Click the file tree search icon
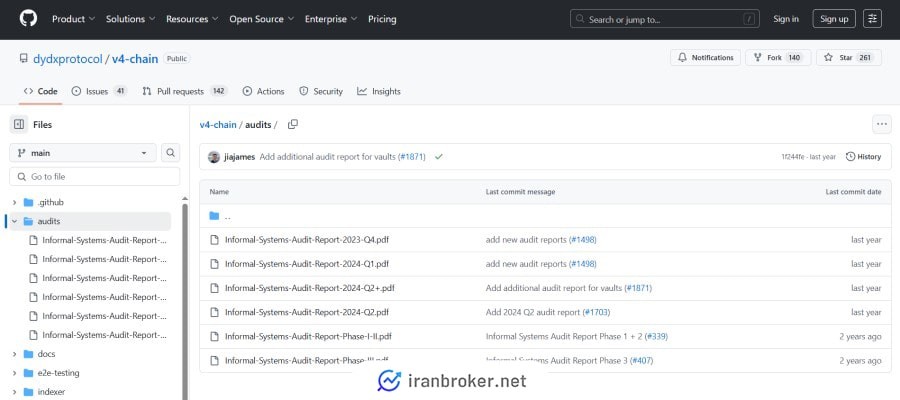The height and width of the screenshot is (400, 900). click(170, 153)
